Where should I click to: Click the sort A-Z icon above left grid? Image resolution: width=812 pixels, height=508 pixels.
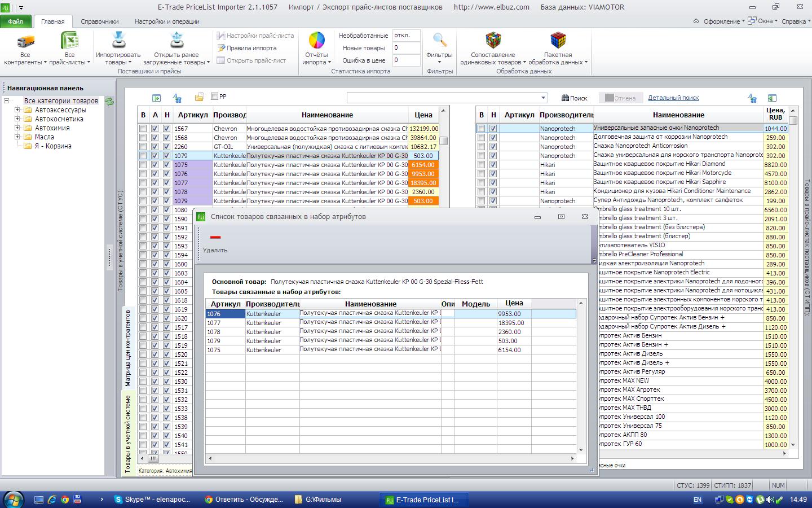point(178,98)
